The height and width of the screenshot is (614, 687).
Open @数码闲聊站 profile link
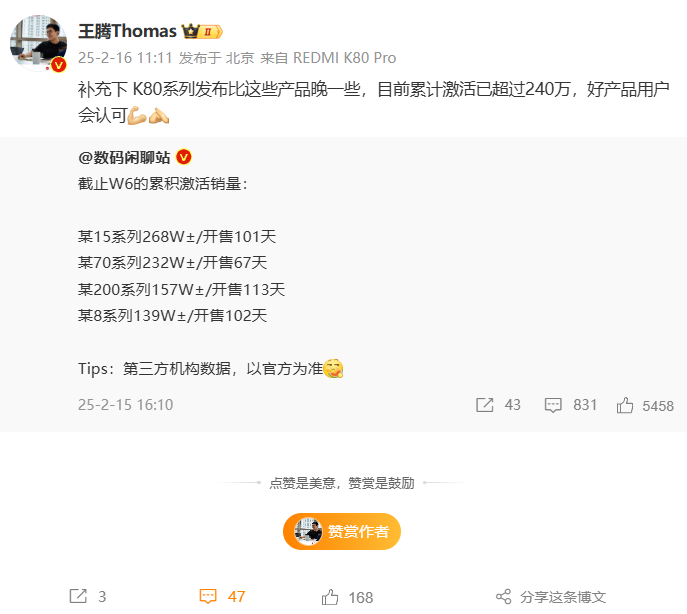pos(124,157)
